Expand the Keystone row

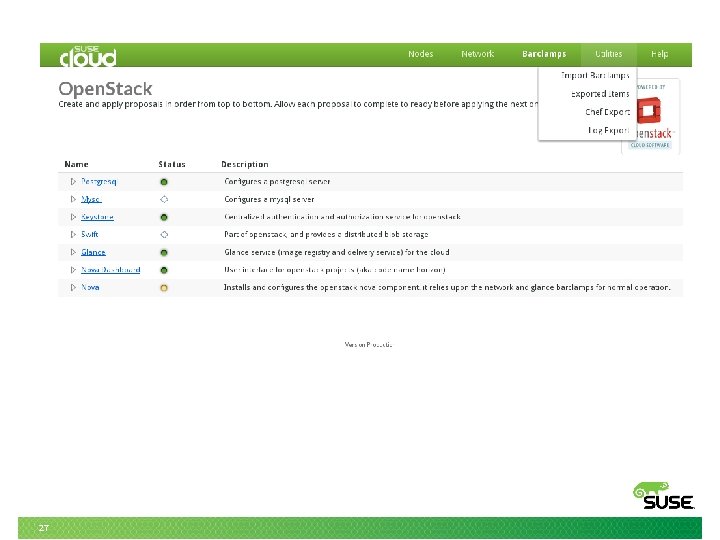(x=73, y=217)
